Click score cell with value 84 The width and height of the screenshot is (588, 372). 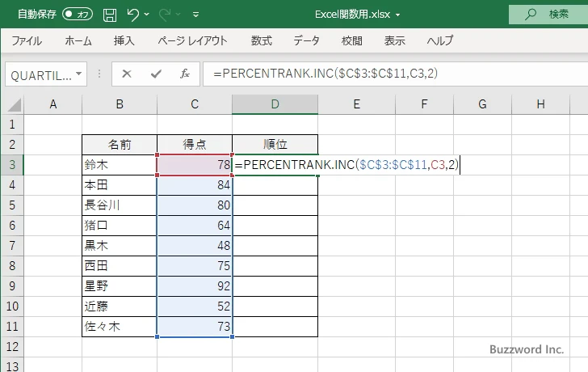click(x=195, y=185)
